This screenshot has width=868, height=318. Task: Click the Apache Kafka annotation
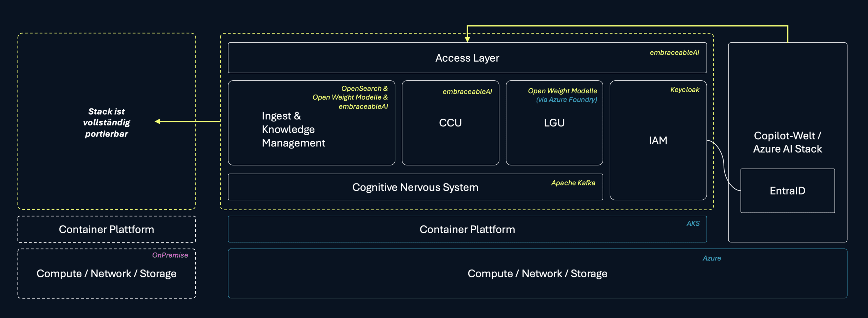[x=573, y=183]
